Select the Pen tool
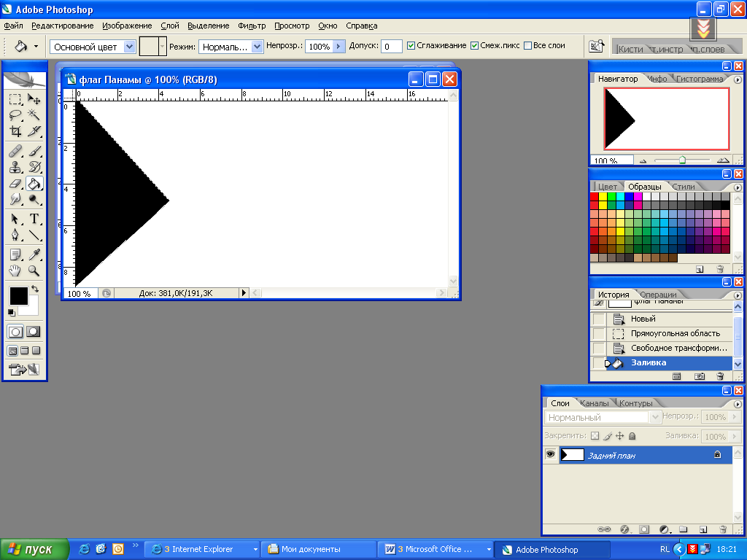747x560 pixels. (15, 236)
